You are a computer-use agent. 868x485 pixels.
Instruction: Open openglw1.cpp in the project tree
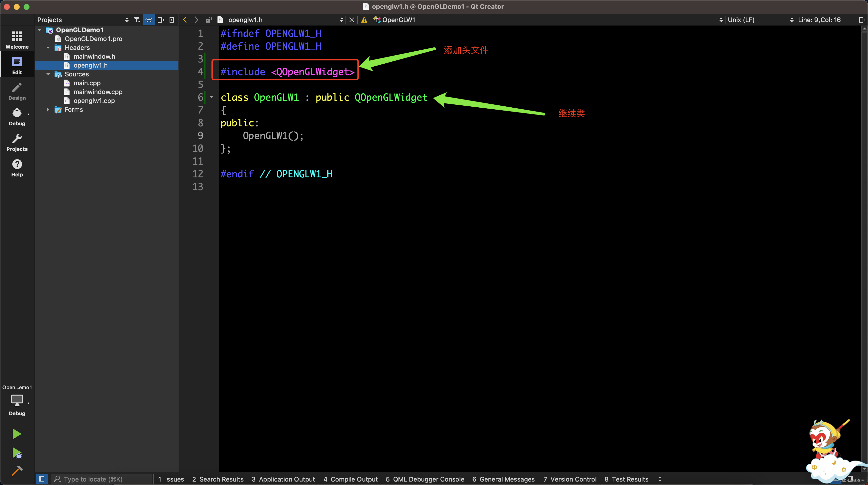94,101
